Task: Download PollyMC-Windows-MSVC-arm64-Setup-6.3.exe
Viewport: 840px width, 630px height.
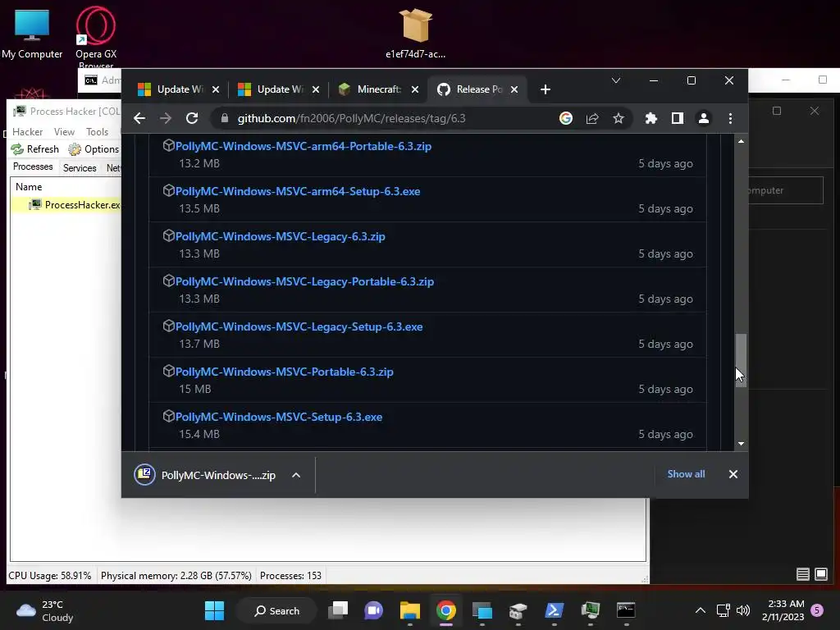Action: 297,191
